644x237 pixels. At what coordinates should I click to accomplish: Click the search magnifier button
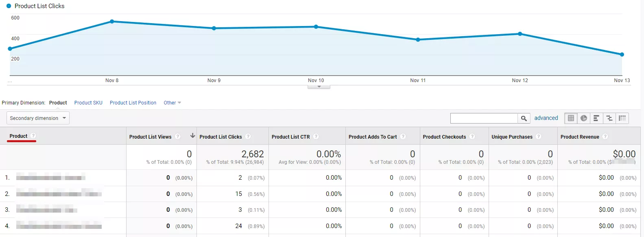coord(524,118)
